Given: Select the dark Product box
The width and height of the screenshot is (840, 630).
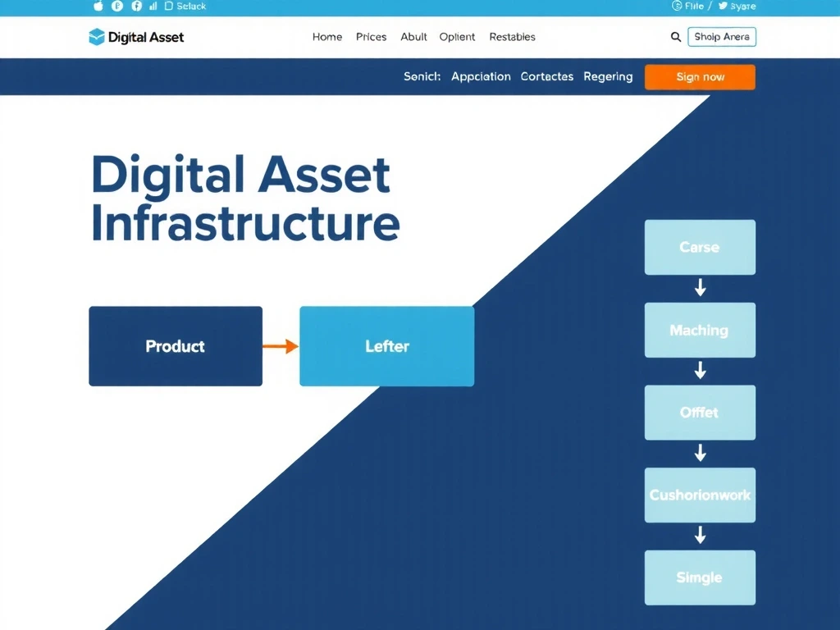Looking at the screenshot, I should (x=175, y=346).
